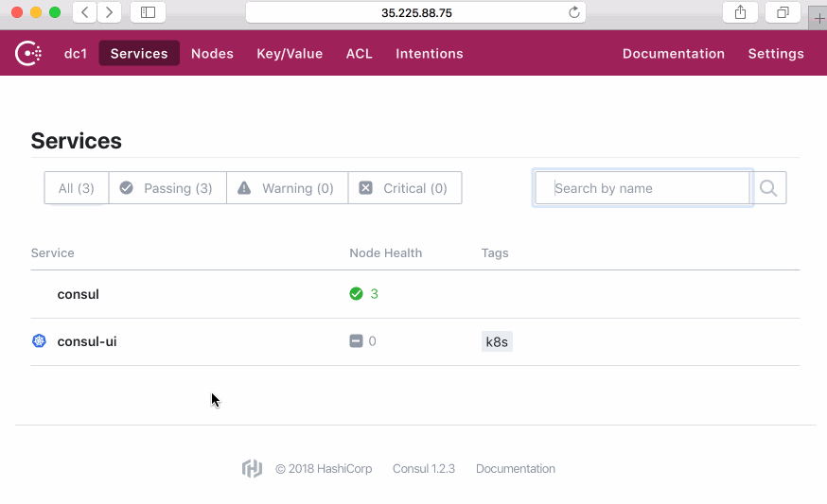Click the gray node health icon for consul-ui
827x504 pixels.
pyautogui.click(x=356, y=341)
